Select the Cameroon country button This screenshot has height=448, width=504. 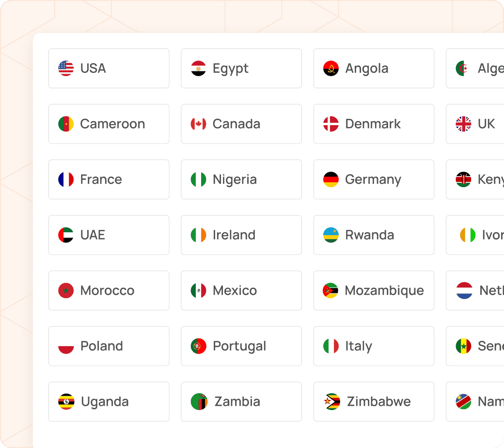(x=109, y=124)
